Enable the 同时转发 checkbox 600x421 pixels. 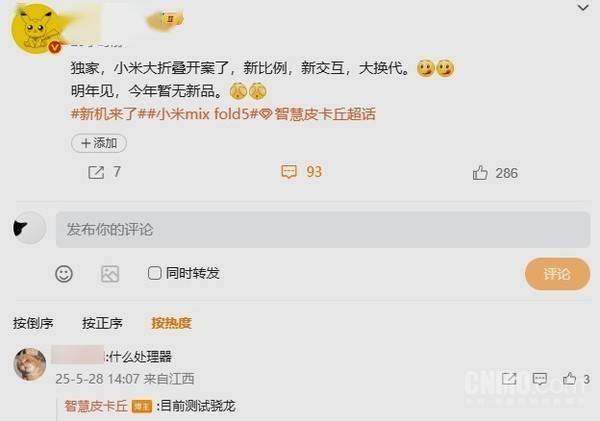click(x=155, y=273)
